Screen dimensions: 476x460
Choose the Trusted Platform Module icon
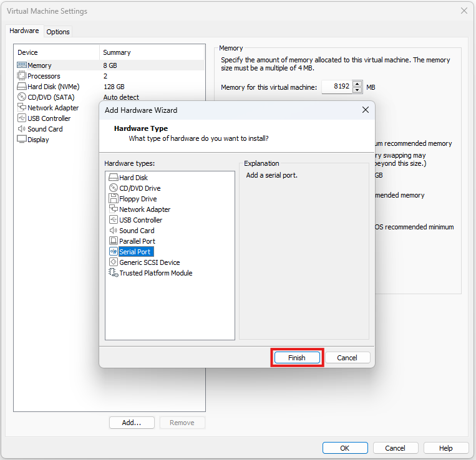(114, 273)
